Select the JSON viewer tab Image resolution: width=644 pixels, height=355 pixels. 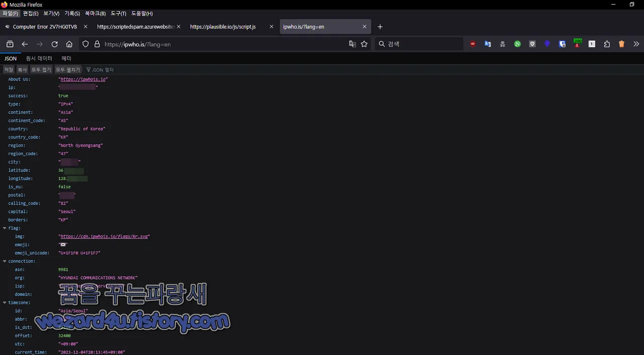[11, 58]
